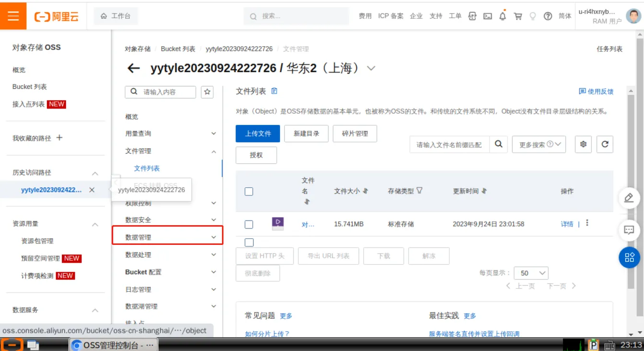Click the 工作台 workbench button

click(x=116, y=16)
